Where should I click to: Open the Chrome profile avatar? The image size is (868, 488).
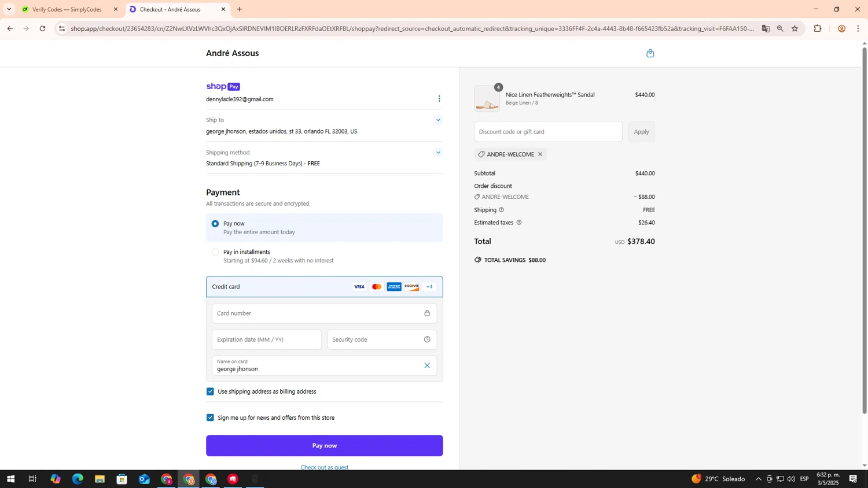(x=841, y=28)
